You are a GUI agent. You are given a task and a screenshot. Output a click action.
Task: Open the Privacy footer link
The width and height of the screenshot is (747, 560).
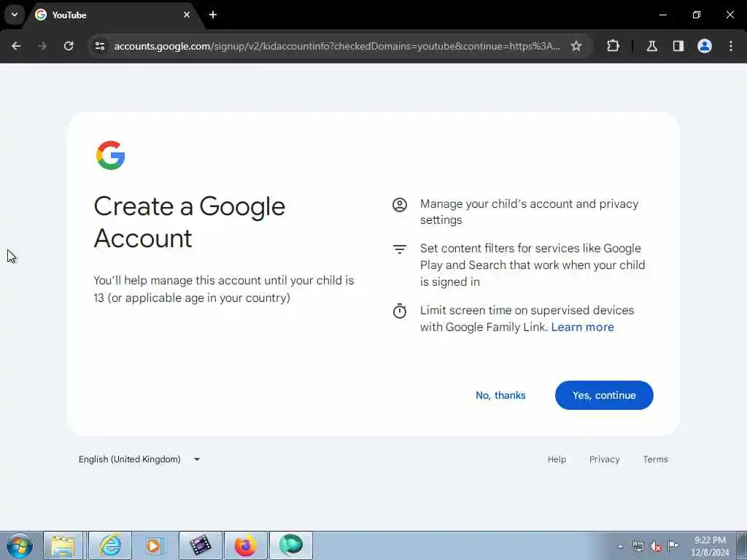(x=604, y=459)
